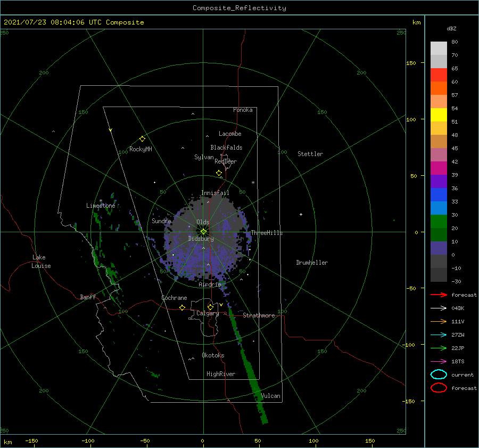Click the red forecast arrow in legend

[x=439, y=295]
